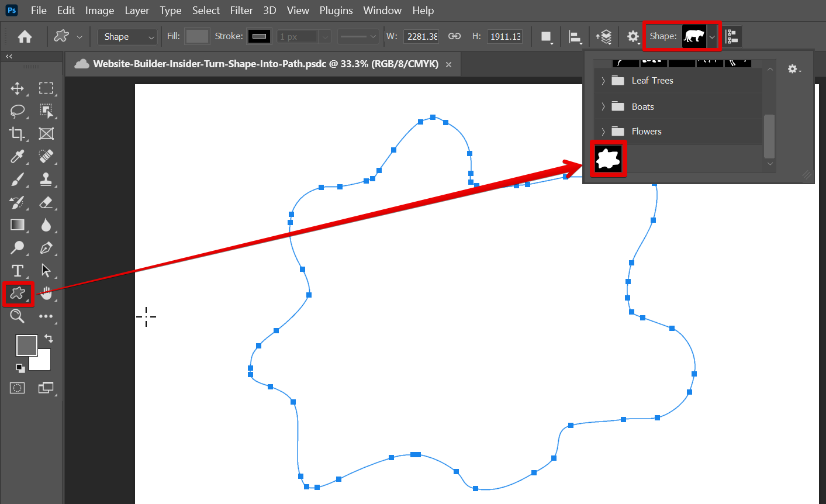Swap foreground and background colors

(49, 339)
